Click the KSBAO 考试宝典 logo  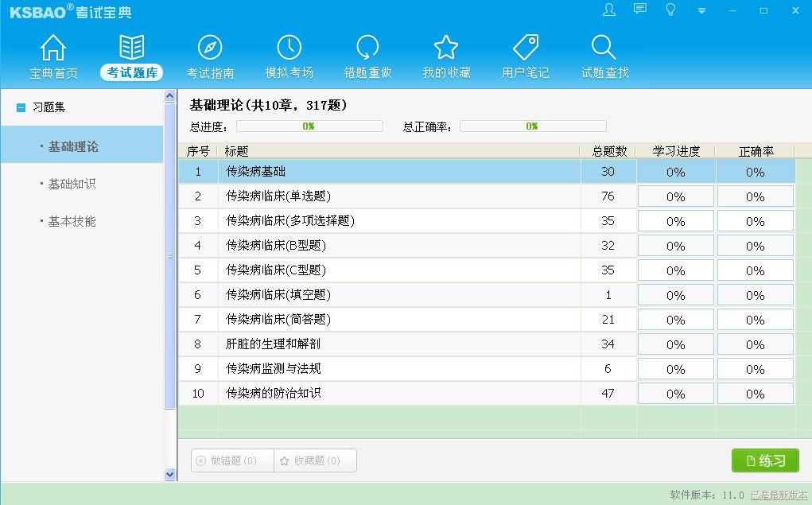tap(71, 12)
